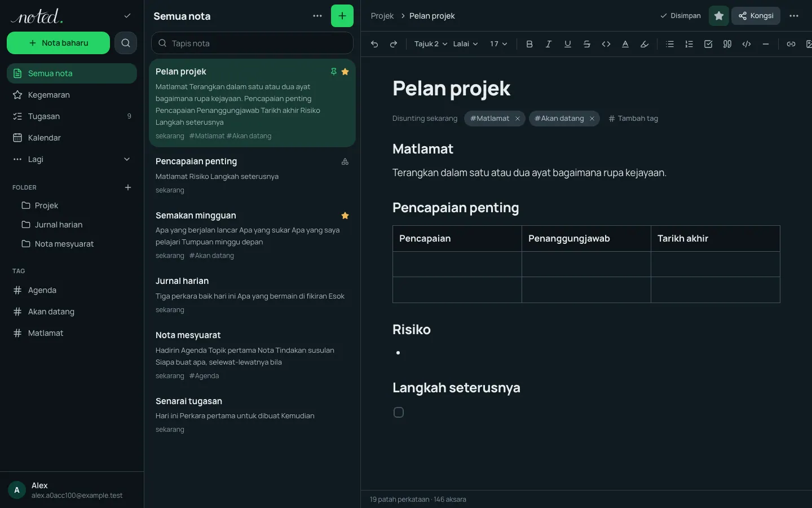Apply italic formatting
The width and height of the screenshot is (812, 508).
pyautogui.click(x=549, y=44)
